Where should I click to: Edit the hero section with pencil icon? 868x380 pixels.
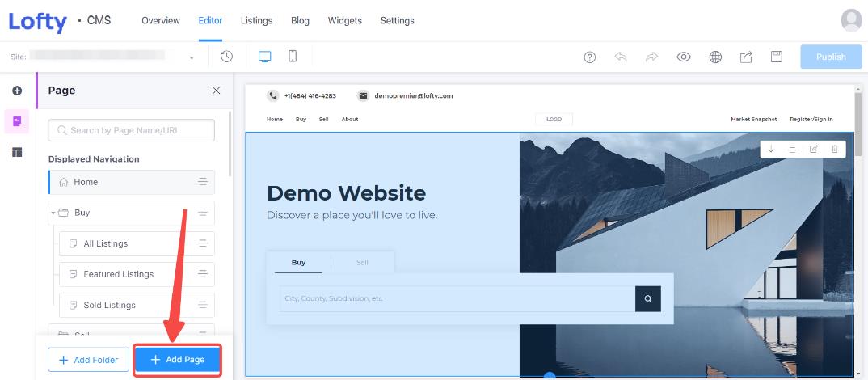tap(813, 149)
